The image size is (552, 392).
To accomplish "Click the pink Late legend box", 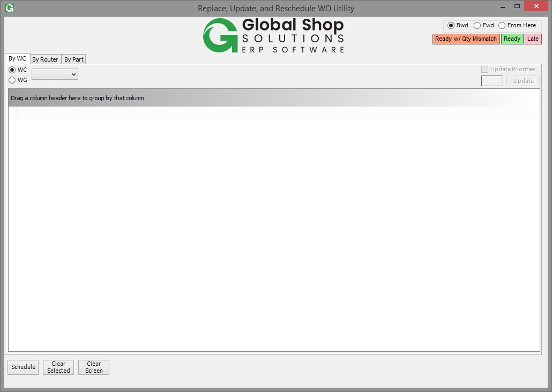I will 533,39.
